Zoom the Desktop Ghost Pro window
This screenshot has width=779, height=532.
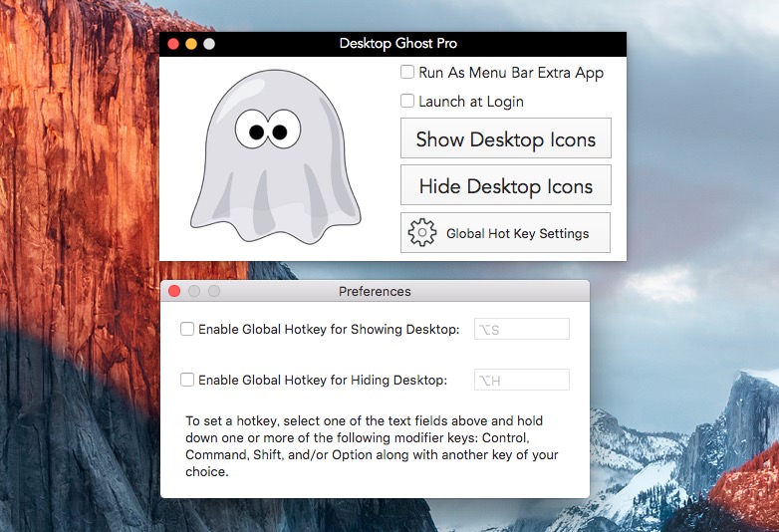tap(209, 44)
